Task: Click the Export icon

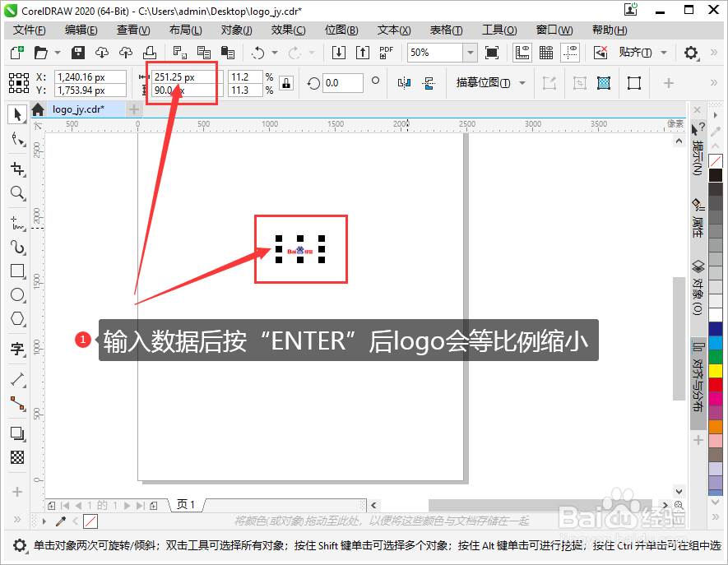Action: pos(363,53)
